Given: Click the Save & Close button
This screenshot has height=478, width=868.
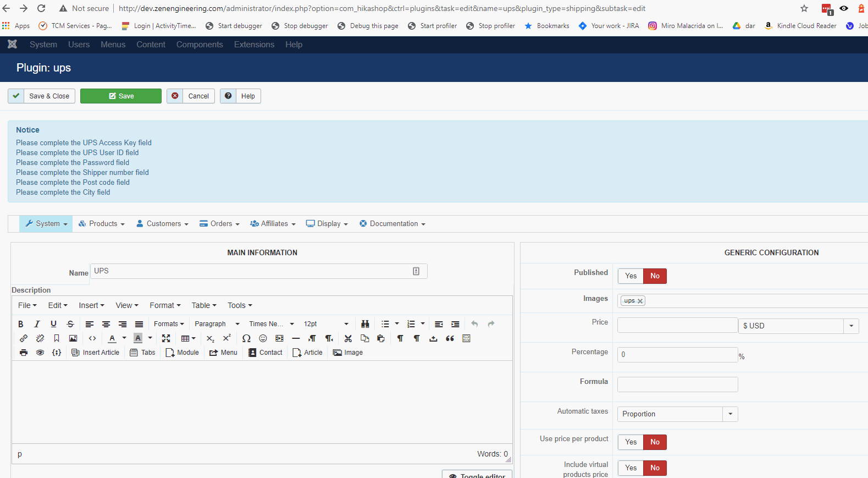Looking at the screenshot, I should (42, 96).
